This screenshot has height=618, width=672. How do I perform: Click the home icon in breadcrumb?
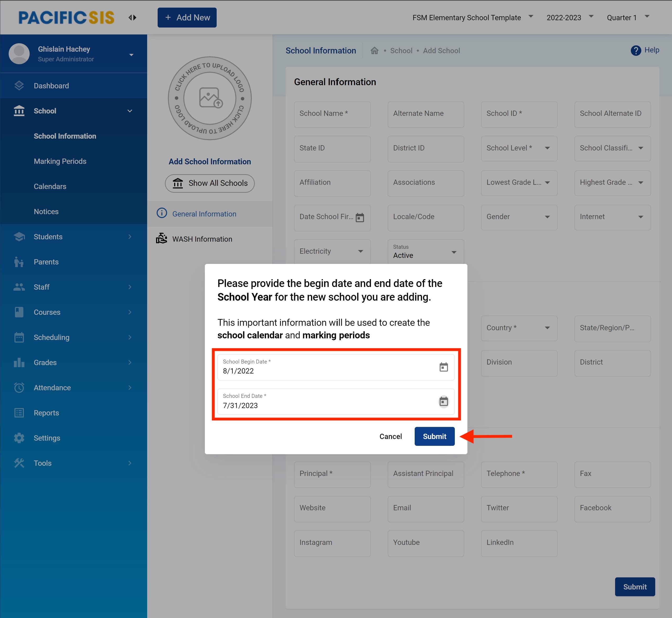point(374,51)
